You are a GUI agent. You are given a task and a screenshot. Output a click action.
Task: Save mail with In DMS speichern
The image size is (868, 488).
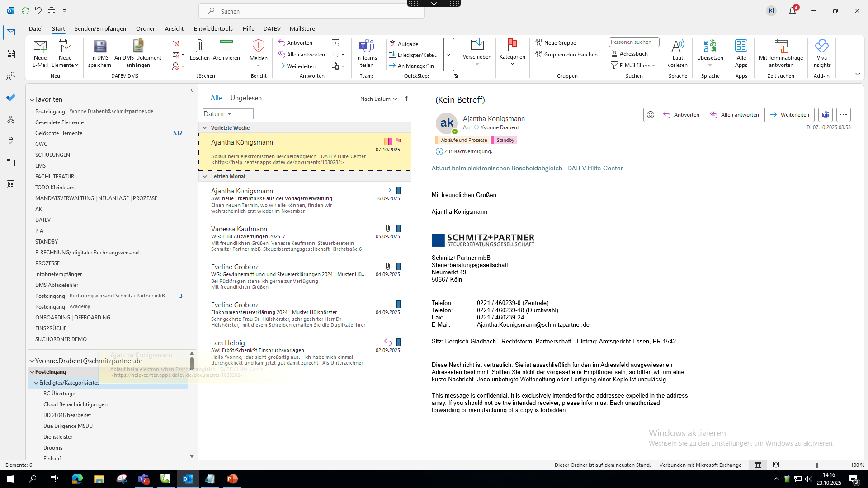pos(100,54)
